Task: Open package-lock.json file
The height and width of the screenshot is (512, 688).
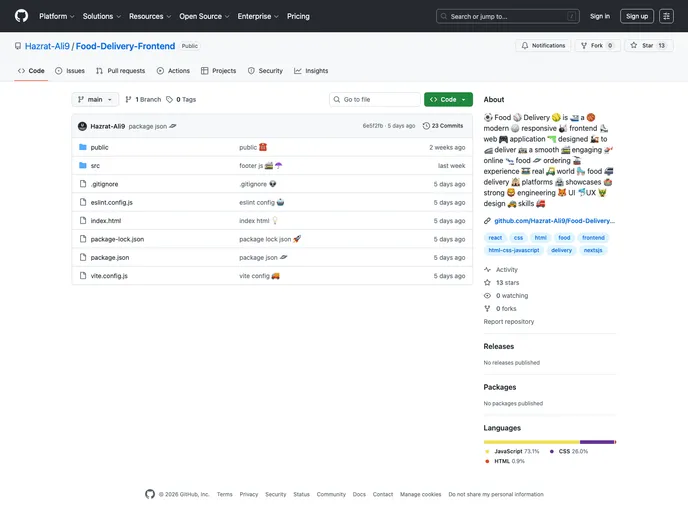Action: coord(117,240)
